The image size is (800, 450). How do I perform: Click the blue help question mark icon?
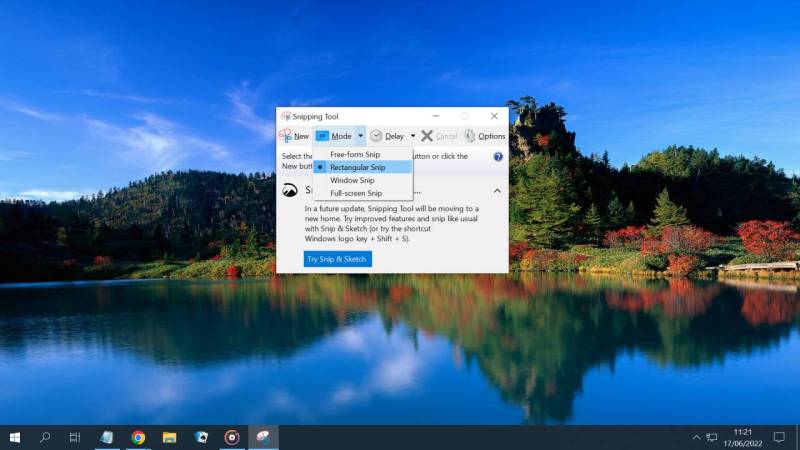[x=498, y=157]
